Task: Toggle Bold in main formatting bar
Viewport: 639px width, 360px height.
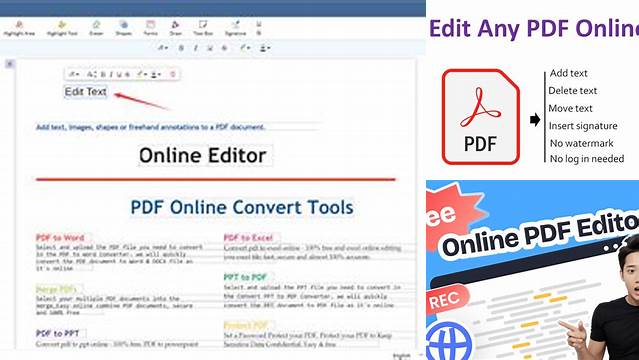Action: (x=181, y=48)
